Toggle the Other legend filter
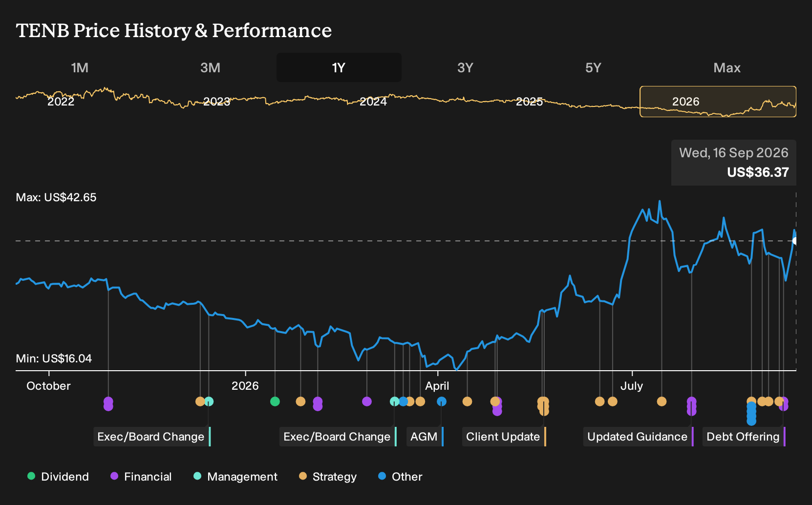The image size is (812, 505). 400,477
